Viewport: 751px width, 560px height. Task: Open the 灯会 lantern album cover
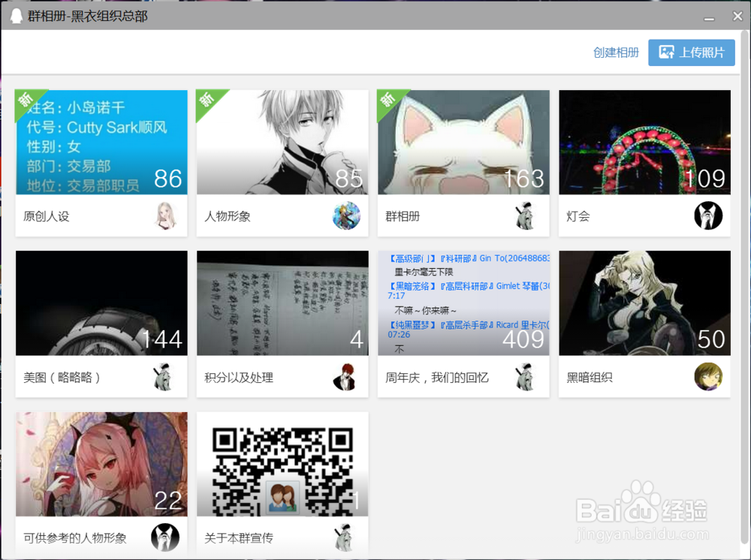tap(644, 142)
